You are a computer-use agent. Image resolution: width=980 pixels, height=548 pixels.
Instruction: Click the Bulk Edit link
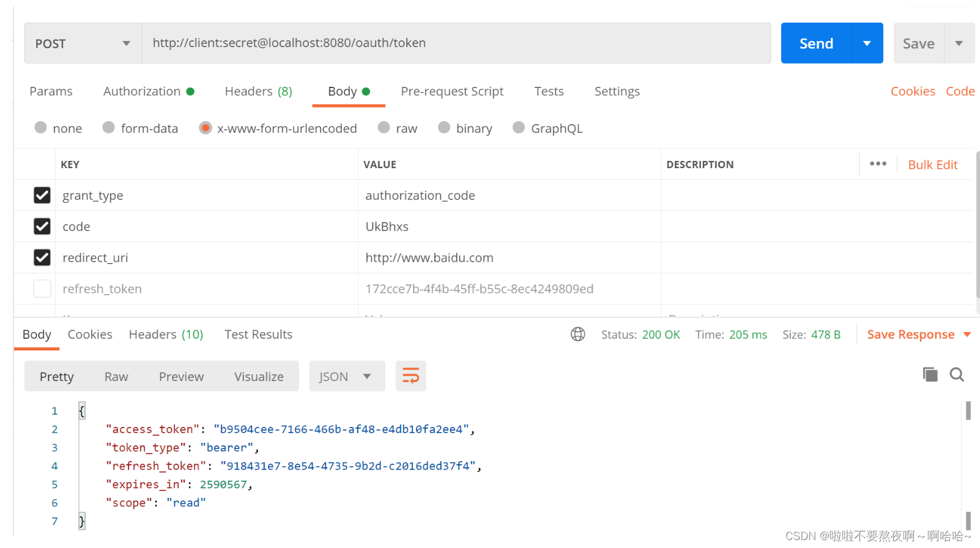[932, 165]
